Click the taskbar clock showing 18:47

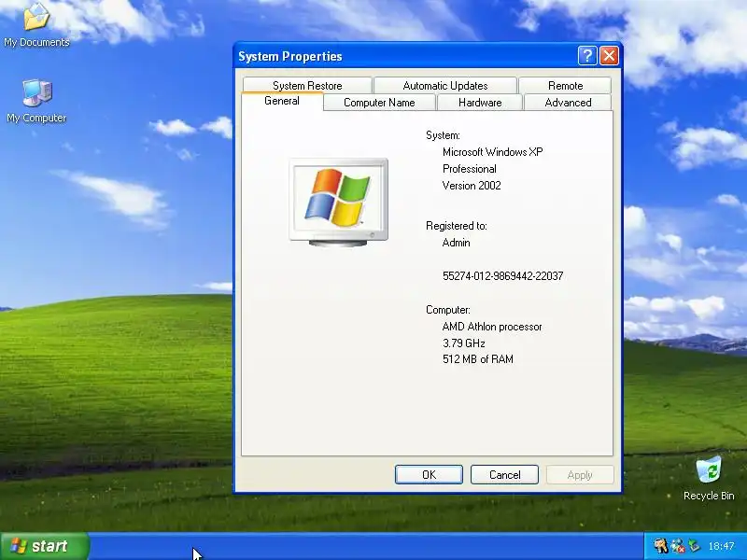coord(721,546)
